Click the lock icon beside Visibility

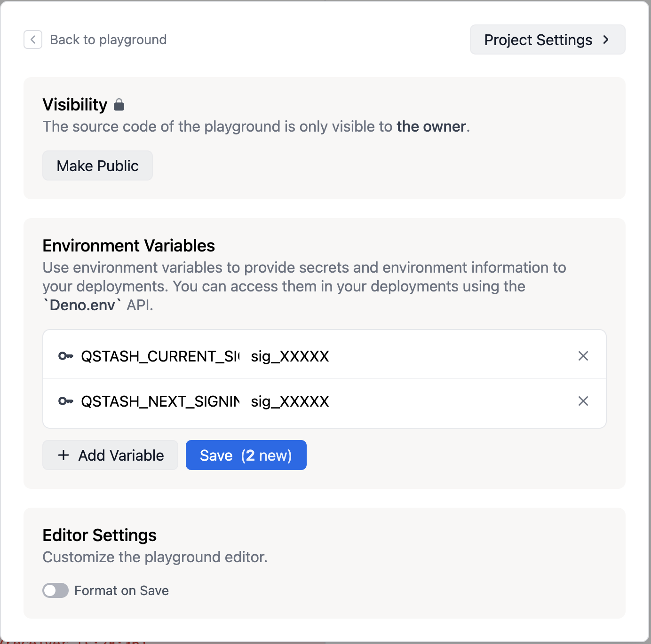pyautogui.click(x=119, y=105)
